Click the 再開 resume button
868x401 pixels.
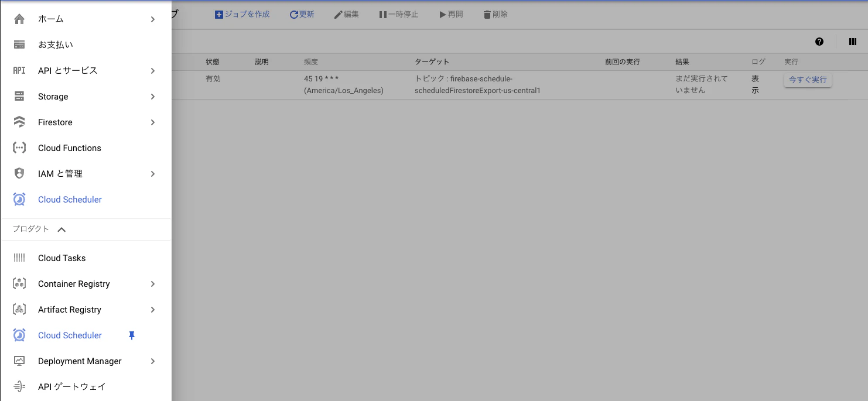(x=451, y=14)
